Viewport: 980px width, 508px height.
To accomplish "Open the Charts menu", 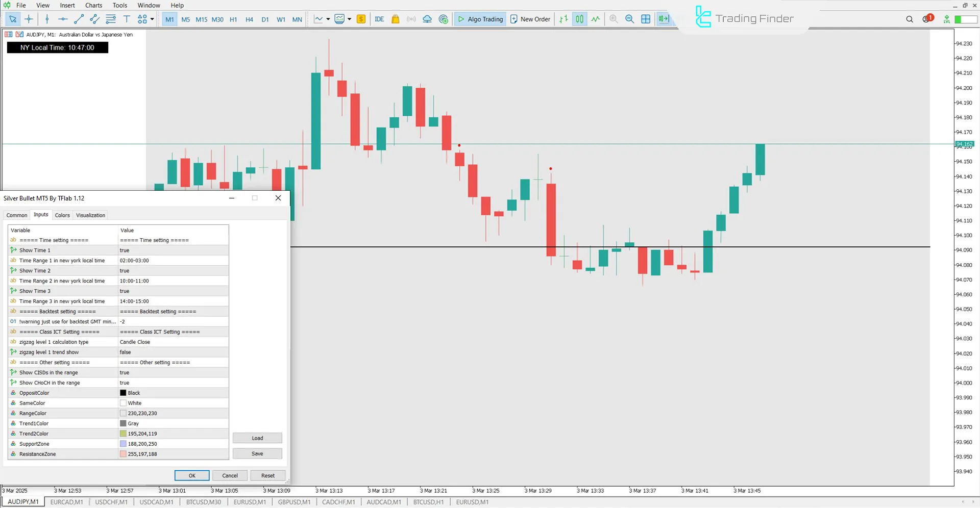I will click(x=93, y=5).
